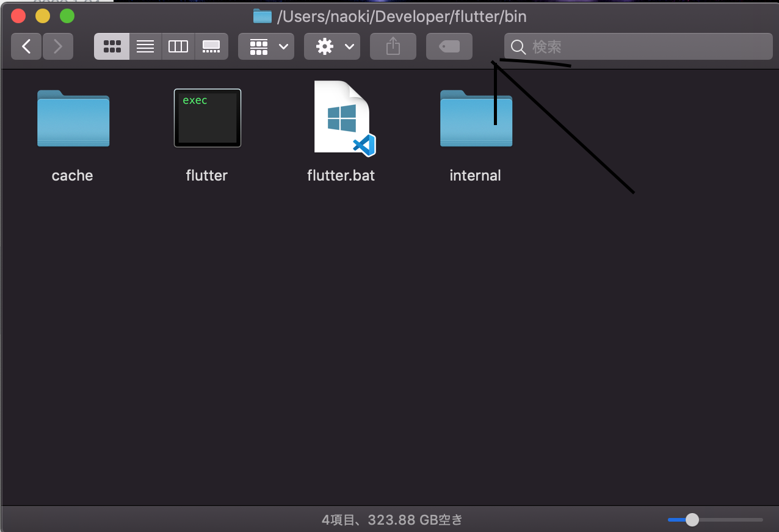Switch to gallery view
Screen dimensions: 779x532
(x=211, y=46)
